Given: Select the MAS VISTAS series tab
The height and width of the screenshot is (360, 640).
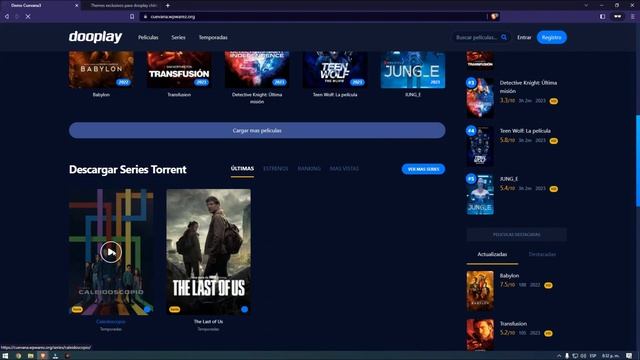Looking at the screenshot, I should (344, 169).
